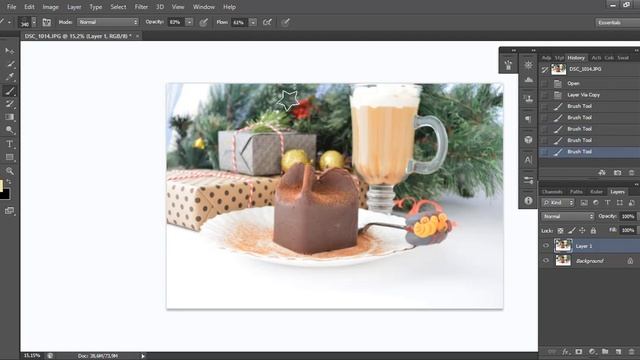Open the Clone Source panel icon
This screenshot has height=360, width=640.
(528, 98)
